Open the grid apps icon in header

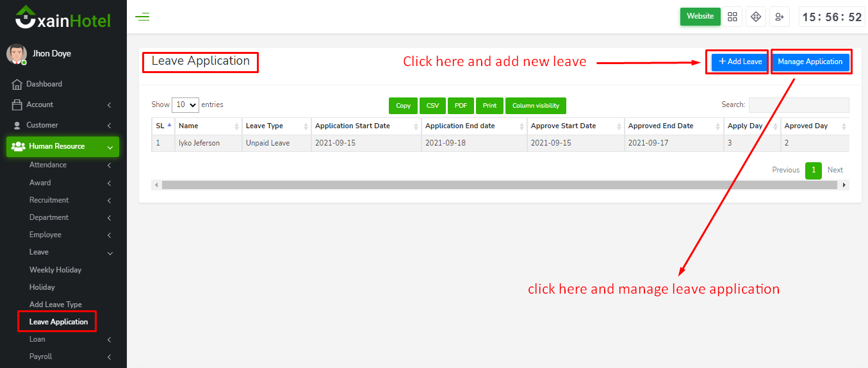[732, 17]
